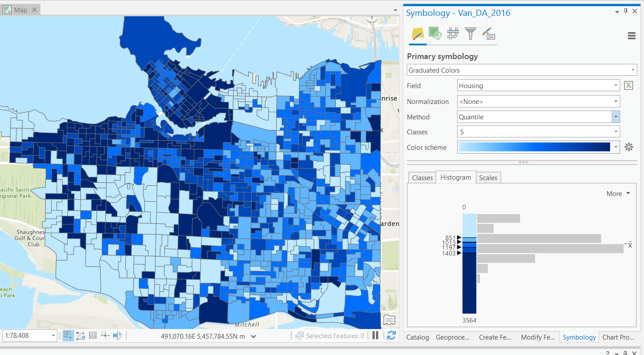Zoom to selected features button
644x355 pixels.
click(300, 336)
